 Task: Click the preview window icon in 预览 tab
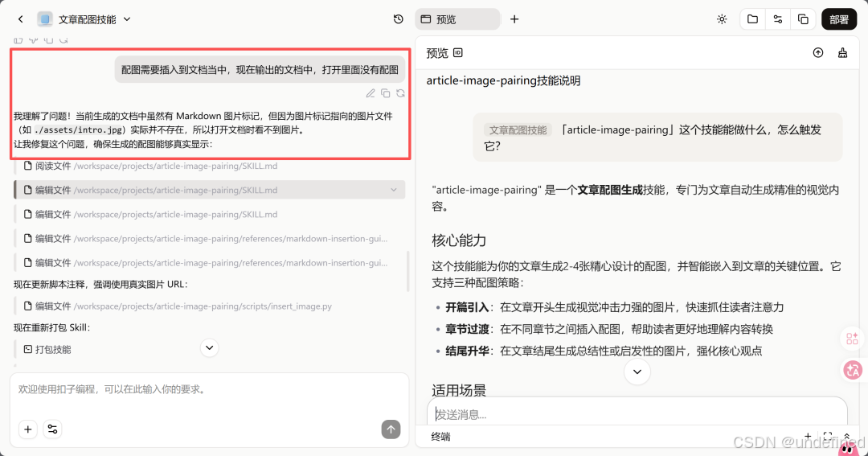(x=426, y=19)
